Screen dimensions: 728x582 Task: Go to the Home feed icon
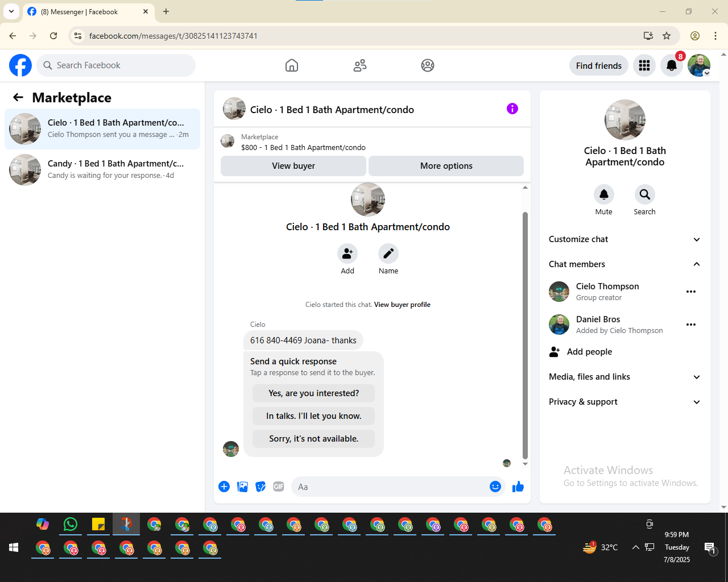[x=292, y=65]
